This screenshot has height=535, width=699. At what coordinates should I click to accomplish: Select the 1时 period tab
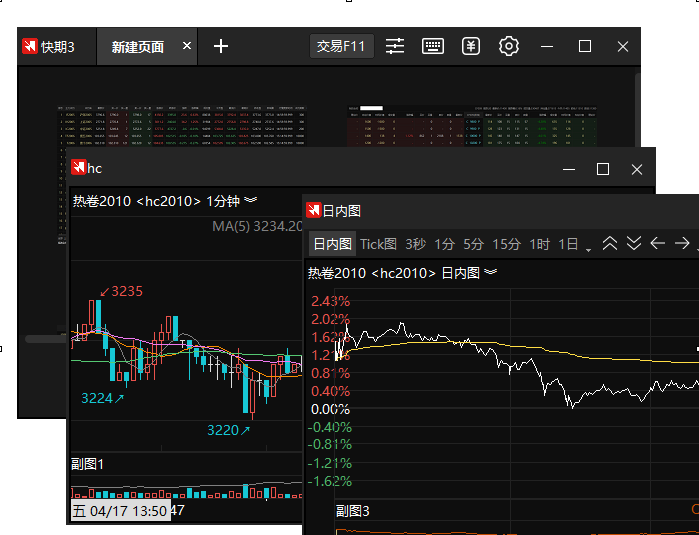(x=539, y=244)
